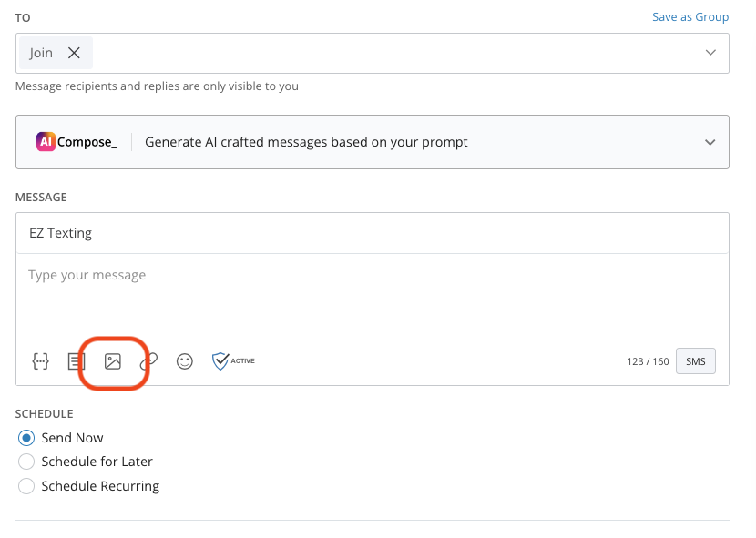Click the EZ Texting signature line
The height and width of the screenshot is (538, 756).
61,232
